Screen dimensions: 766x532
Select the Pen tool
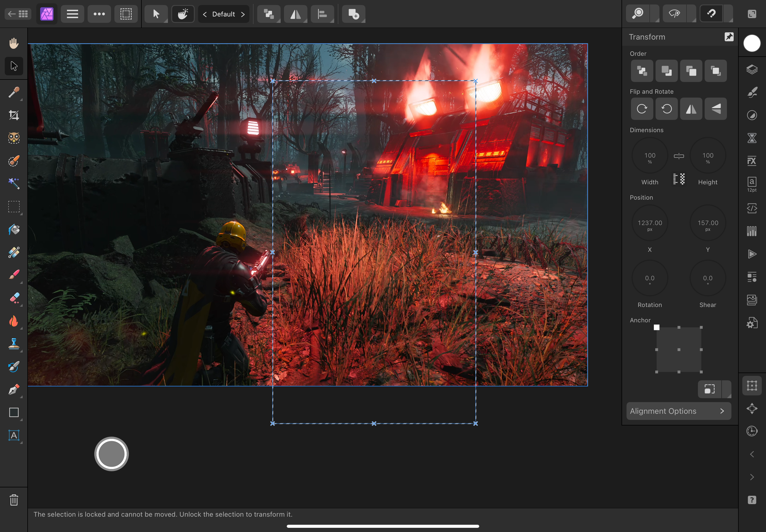click(x=14, y=390)
